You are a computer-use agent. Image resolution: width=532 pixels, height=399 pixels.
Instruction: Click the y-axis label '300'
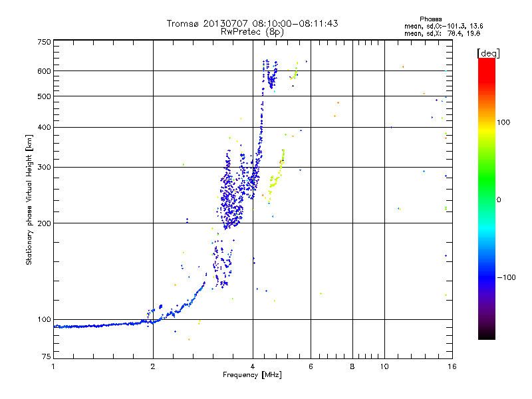coord(45,167)
